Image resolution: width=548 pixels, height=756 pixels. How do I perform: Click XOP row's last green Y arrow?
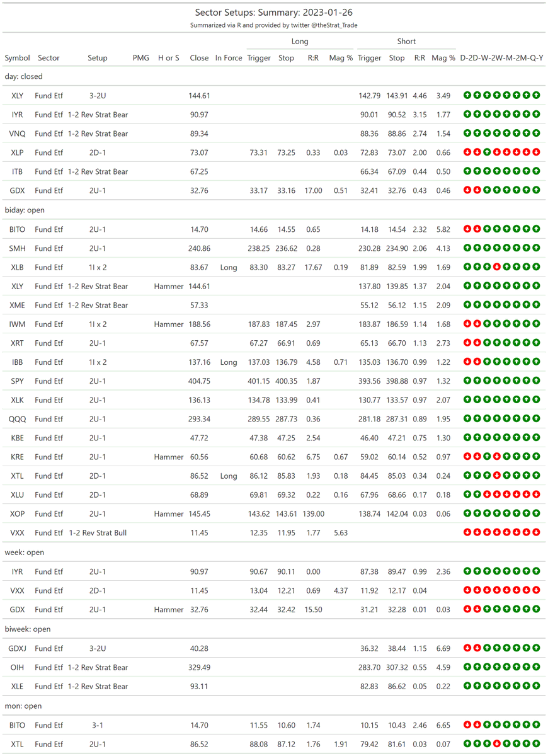pos(536,513)
